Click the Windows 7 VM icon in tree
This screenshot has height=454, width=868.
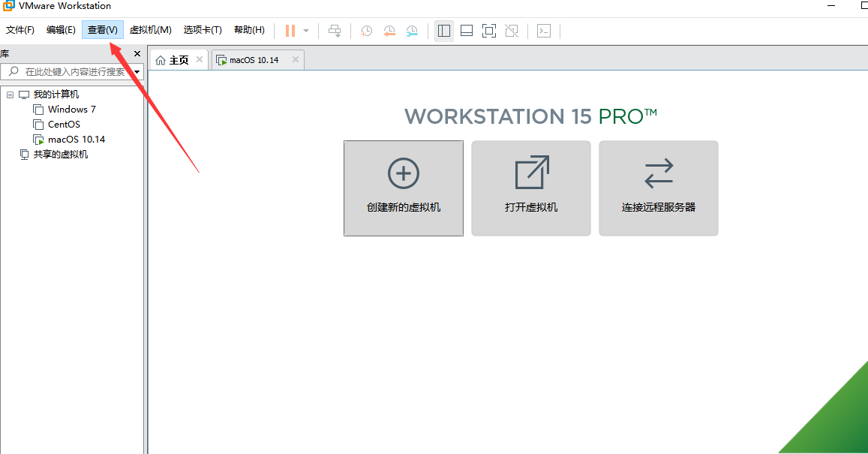[38, 109]
